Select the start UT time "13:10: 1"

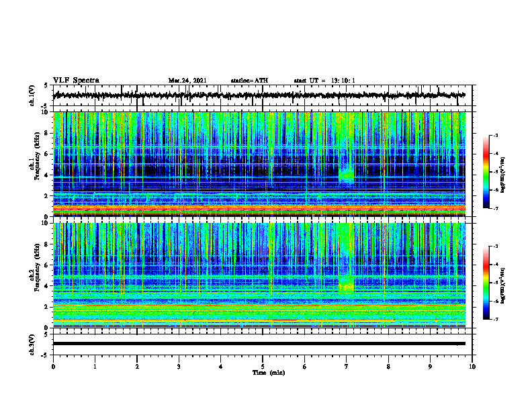(x=343, y=81)
